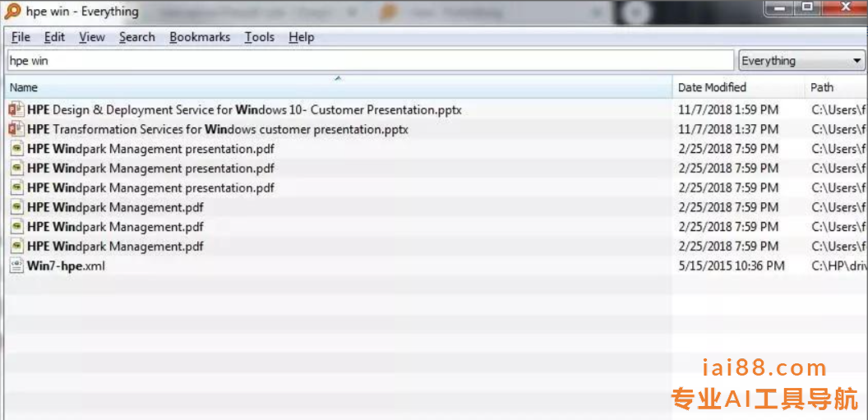Image resolution: width=868 pixels, height=420 pixels.
Task: Click the PowerPoint icon of HPE Design & Deployment file
Action: pyautogui.click(x=16, y=109)
